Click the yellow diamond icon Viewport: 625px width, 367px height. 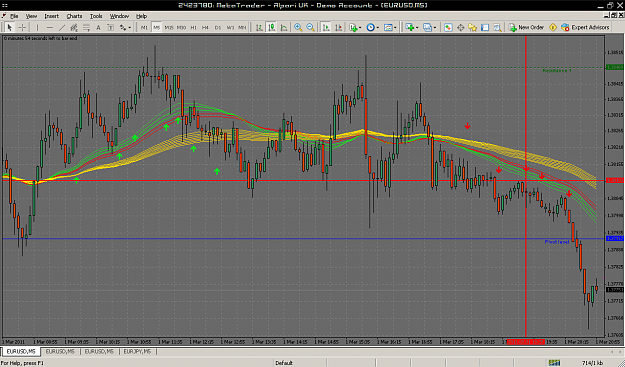pos(553,27)
